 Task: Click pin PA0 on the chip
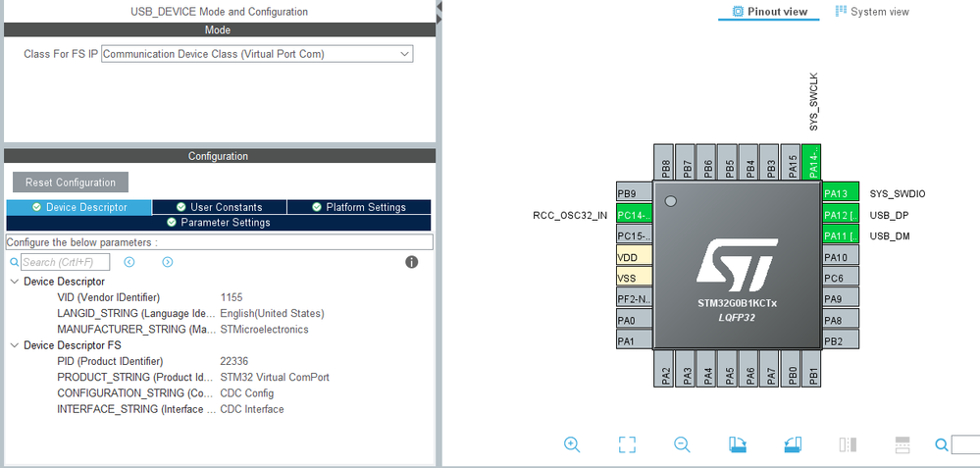pos(635,320)
